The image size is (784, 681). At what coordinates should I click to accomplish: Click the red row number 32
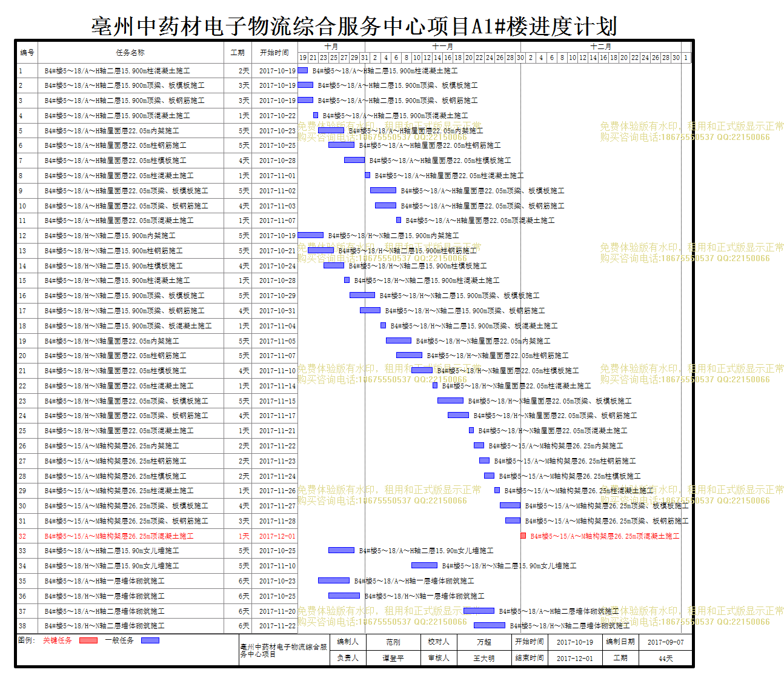[x=22, y=536]
